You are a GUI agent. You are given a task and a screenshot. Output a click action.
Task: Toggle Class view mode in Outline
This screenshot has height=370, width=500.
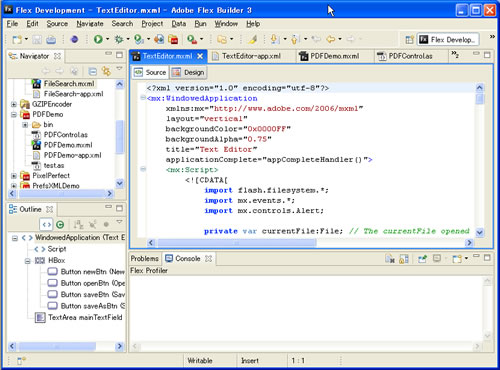point(60,225)
